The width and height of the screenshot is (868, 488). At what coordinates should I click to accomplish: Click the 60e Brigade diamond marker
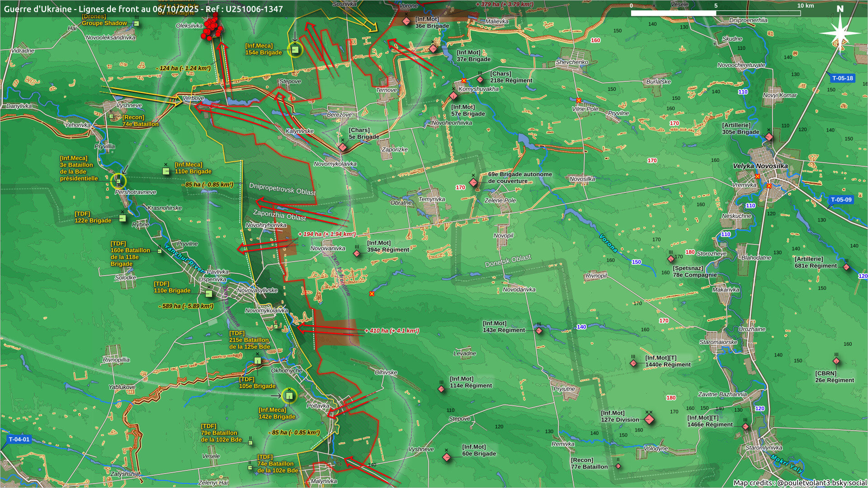pyautogui.click(x=447, y=457)
